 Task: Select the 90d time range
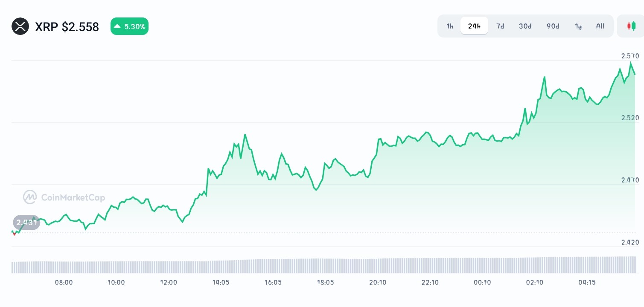tap(553, 26)
